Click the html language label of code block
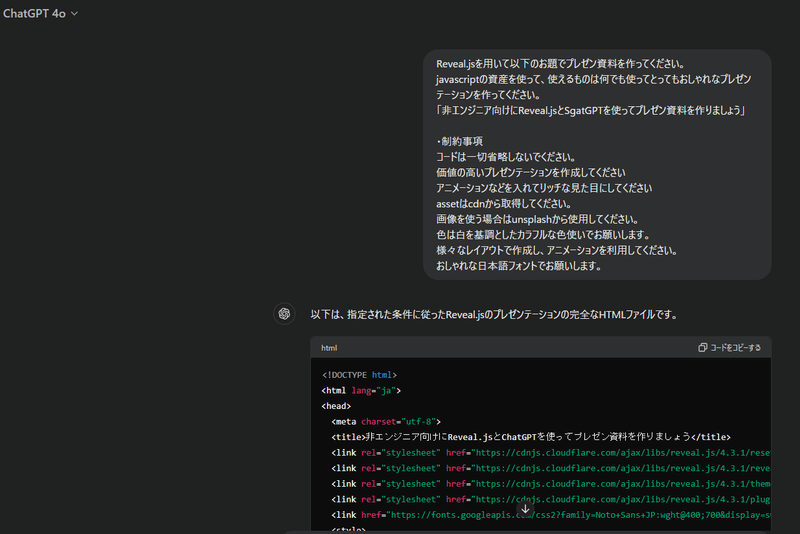 329,348
